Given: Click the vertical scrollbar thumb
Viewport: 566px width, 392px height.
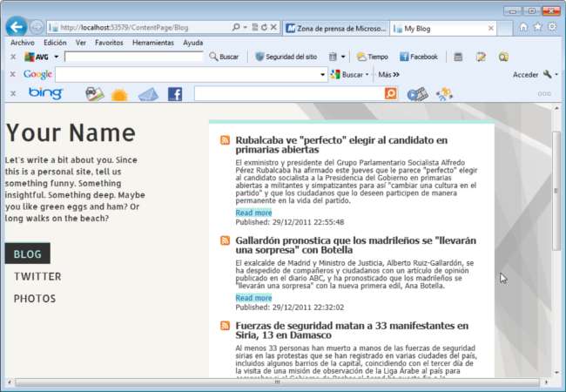Looking at the screenshot, I should coord(556,191).
